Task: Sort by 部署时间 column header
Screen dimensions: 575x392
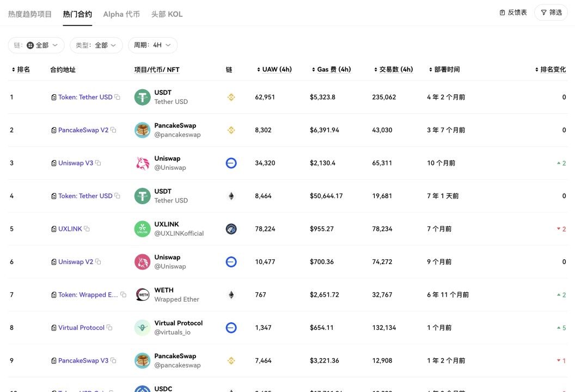Action: [444, 70]
